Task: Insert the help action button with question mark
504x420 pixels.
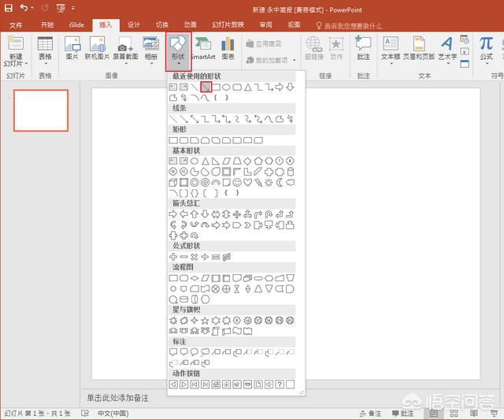Action: (x=279, y=384)
